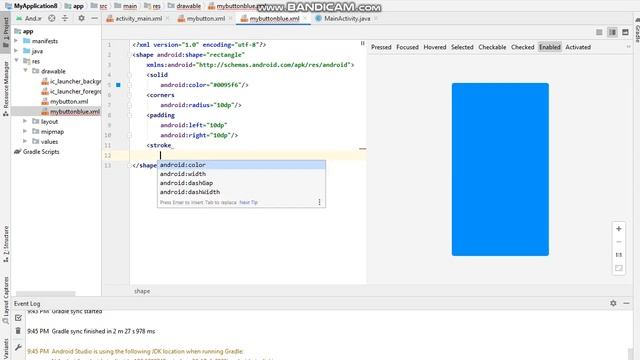This screenshot has height=360, width=640.
Task: Toggle the Checked state
Action: (x=522, y=47)
